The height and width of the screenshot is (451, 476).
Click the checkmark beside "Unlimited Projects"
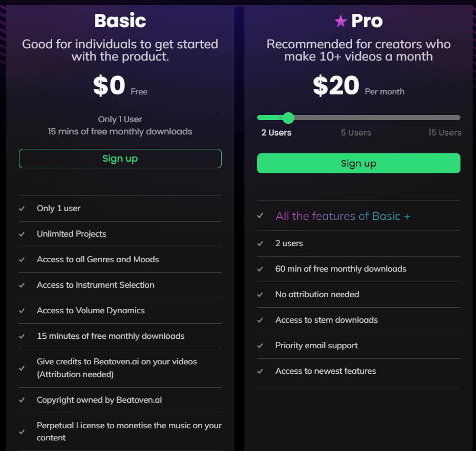point(21,234)
